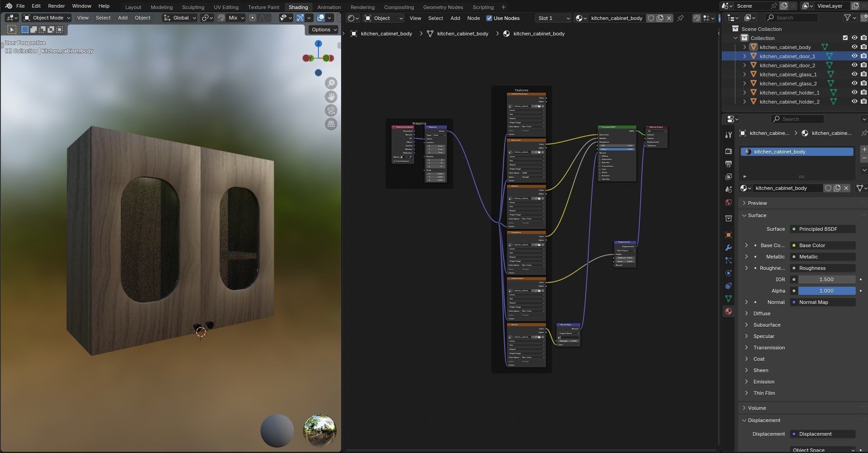Click the viewport zoom magnifier gizmo
This screenshot has height=453, width=868.
[x=331, y=83]
